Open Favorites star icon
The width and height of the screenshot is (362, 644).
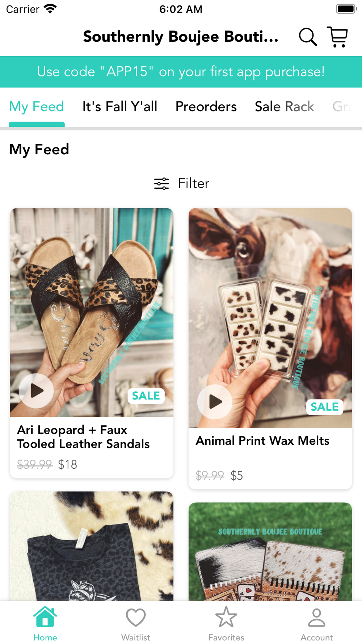tap(226, 618)
